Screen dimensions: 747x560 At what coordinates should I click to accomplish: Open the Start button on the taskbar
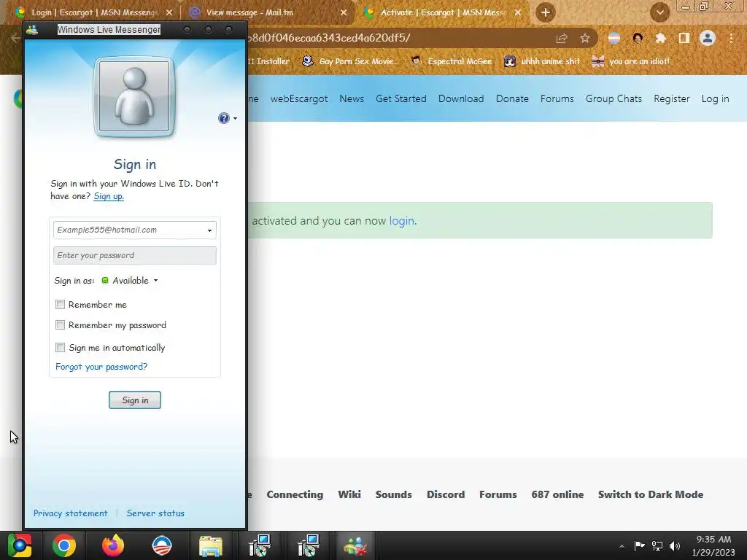tap(20, 545)
